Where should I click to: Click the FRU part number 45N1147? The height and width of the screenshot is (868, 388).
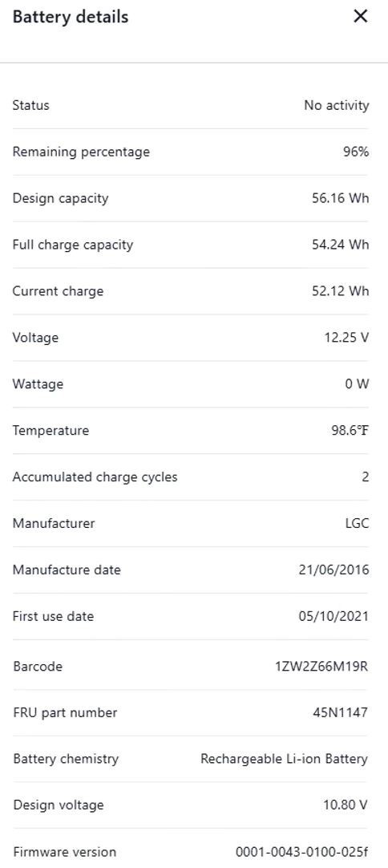click(x=341, y=713)
